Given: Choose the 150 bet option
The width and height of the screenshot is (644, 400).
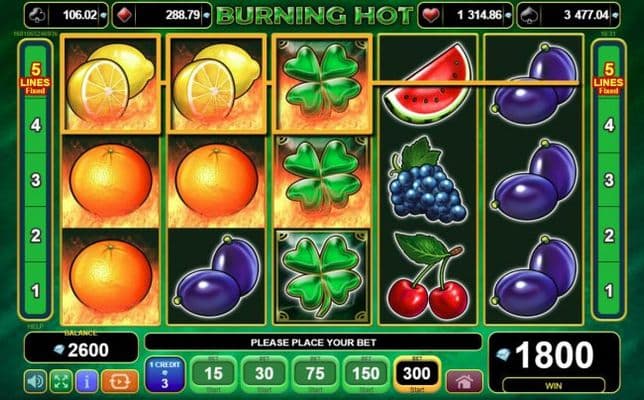Looking at the screenshot, I should [x=366, y=374].
